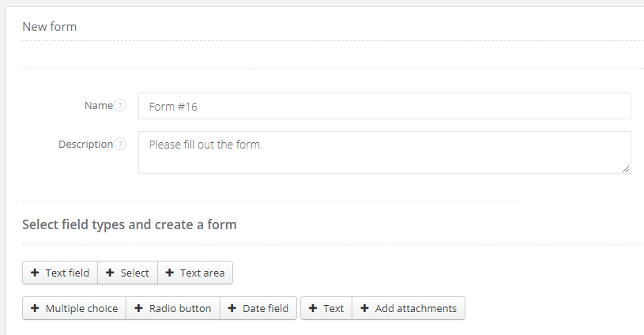Add a Text field to the form
Image resolution: width=644 pixels, height=335 pixels.
[60, 273]
